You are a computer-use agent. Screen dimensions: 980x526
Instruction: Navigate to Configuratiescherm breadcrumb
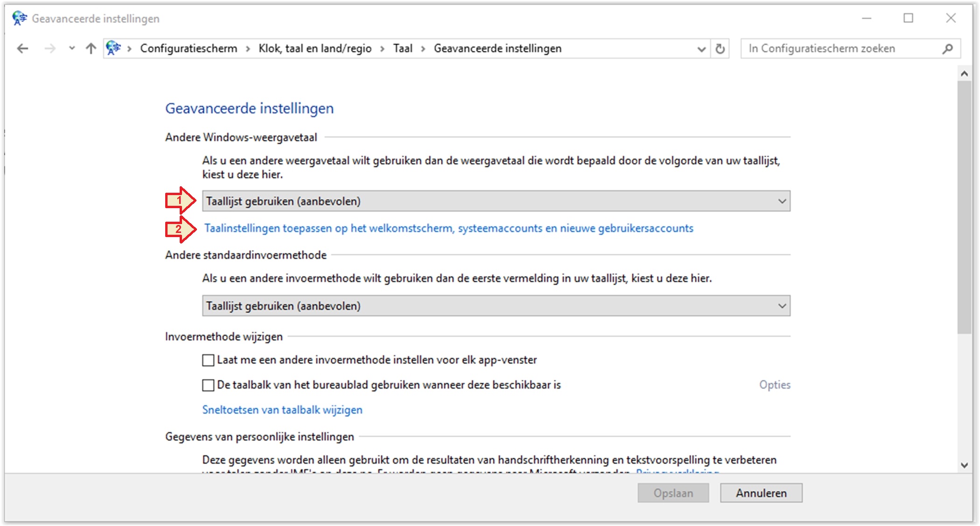(189, 49)
